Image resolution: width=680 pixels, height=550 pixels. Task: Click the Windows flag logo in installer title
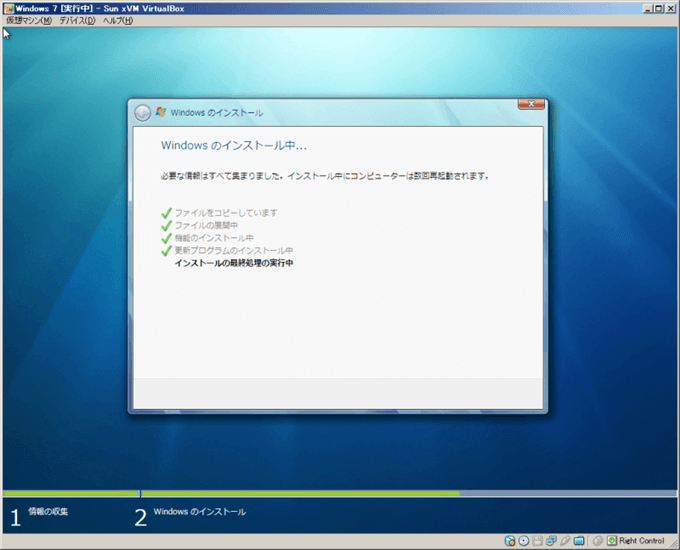pos(161,113)
